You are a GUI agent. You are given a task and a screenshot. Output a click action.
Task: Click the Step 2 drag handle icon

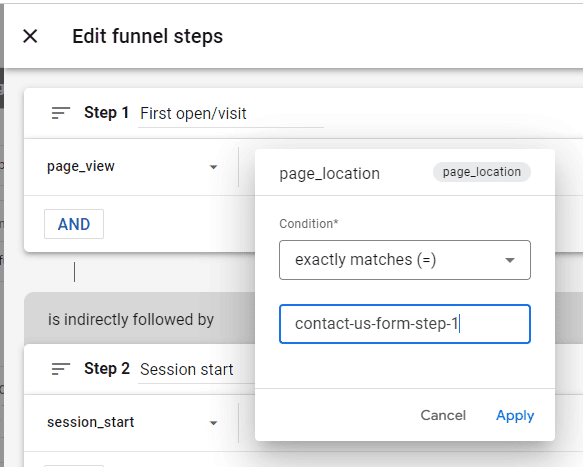pos(61,369)
